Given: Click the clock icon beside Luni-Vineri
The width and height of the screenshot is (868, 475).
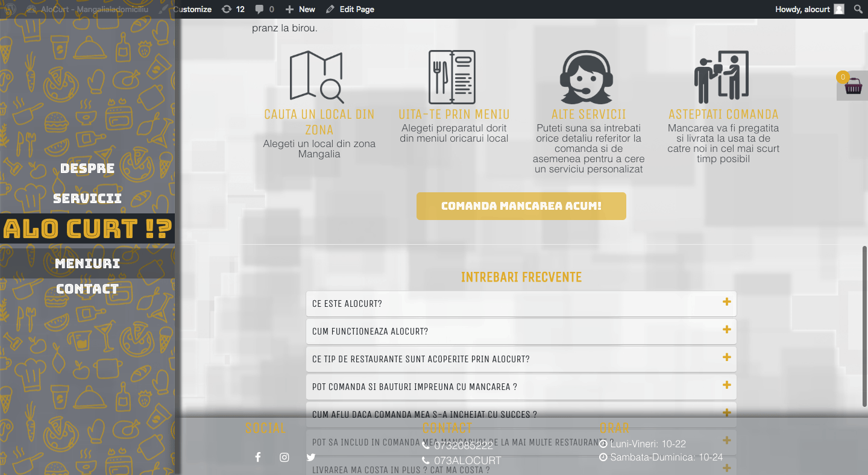Looking at the screenshot, I should 603,444.
